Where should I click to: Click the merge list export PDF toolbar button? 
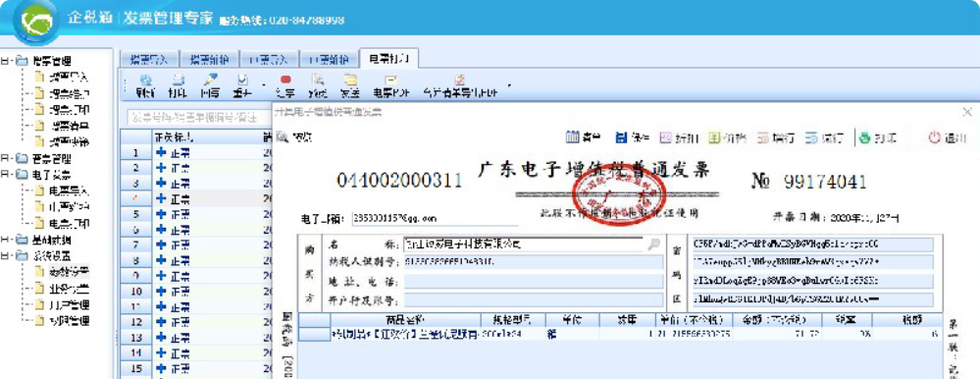[460, 86]
